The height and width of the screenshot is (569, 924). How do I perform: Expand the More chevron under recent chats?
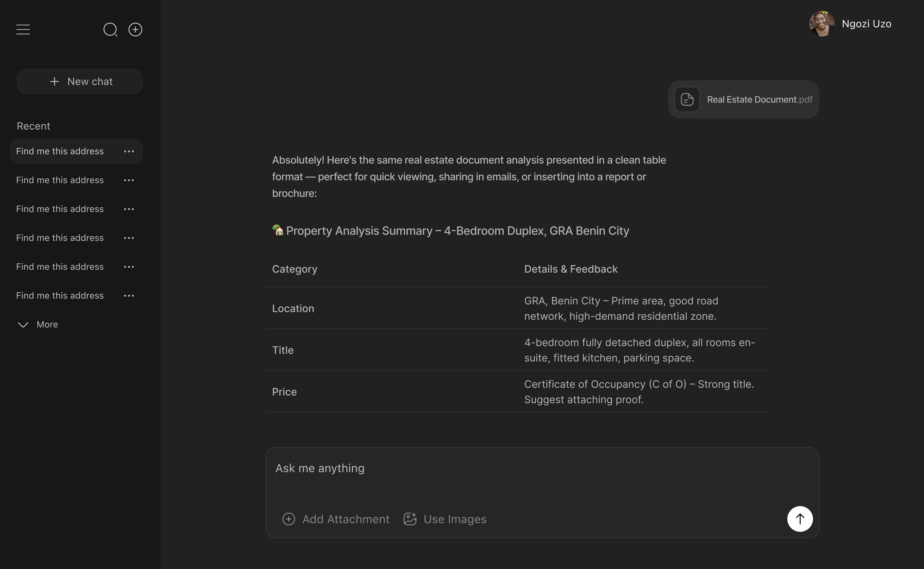23,324
